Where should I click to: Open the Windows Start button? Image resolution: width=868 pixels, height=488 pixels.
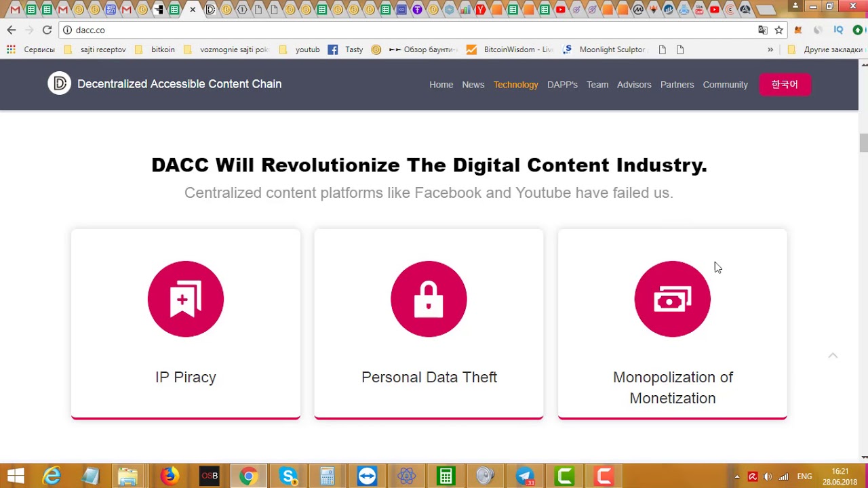[x=16, y=476]
